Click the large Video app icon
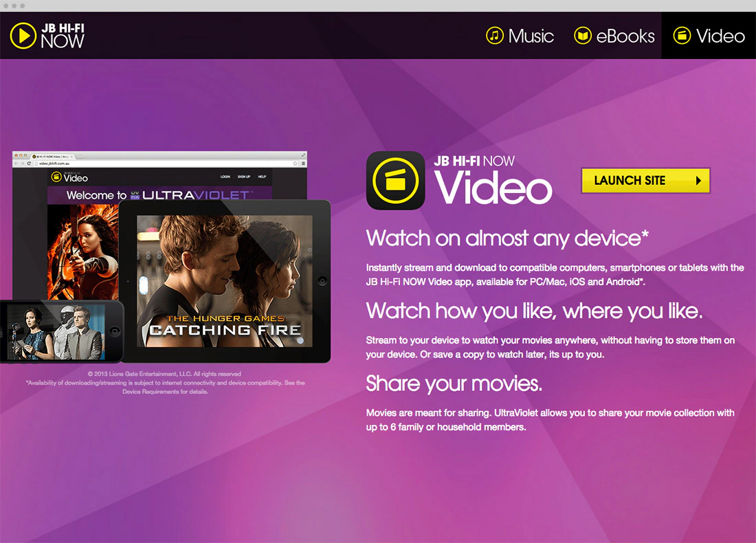The image size is (756, 543). pyautogui.click(x=395, y=180)
